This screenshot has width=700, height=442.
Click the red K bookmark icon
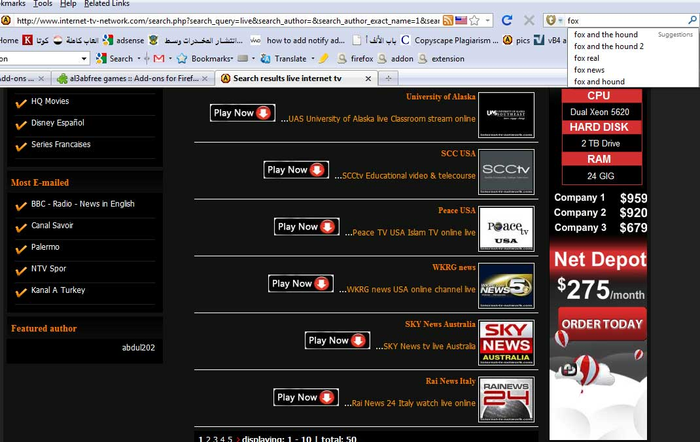click(28, 40)
